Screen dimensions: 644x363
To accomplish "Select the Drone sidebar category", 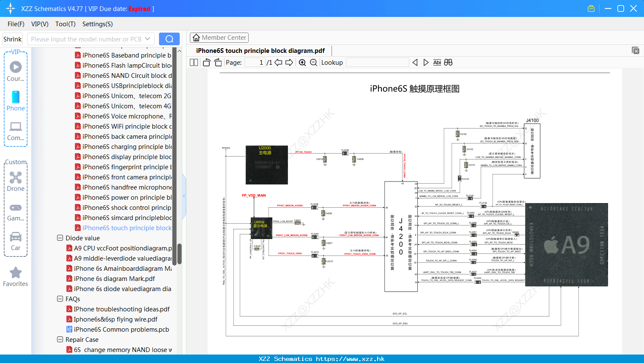I will 16,181.
